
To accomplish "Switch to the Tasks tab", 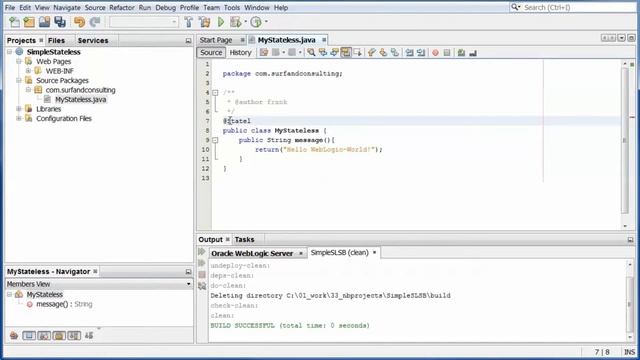I will coord(244,240).
